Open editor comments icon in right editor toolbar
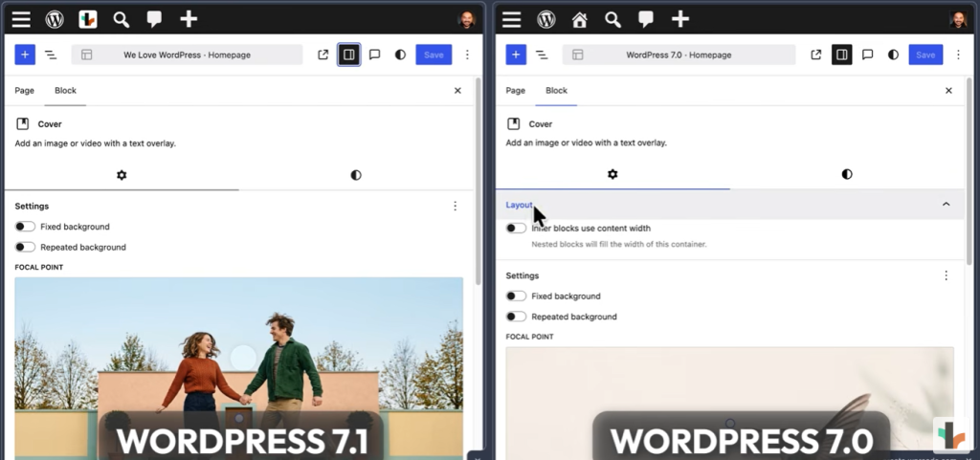Screen dimensions: 980x460 tap(867, 55)
